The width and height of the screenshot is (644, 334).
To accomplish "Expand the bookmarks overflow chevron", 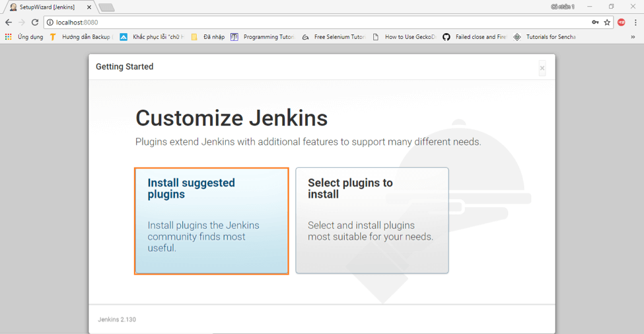I will pos(633,37).
